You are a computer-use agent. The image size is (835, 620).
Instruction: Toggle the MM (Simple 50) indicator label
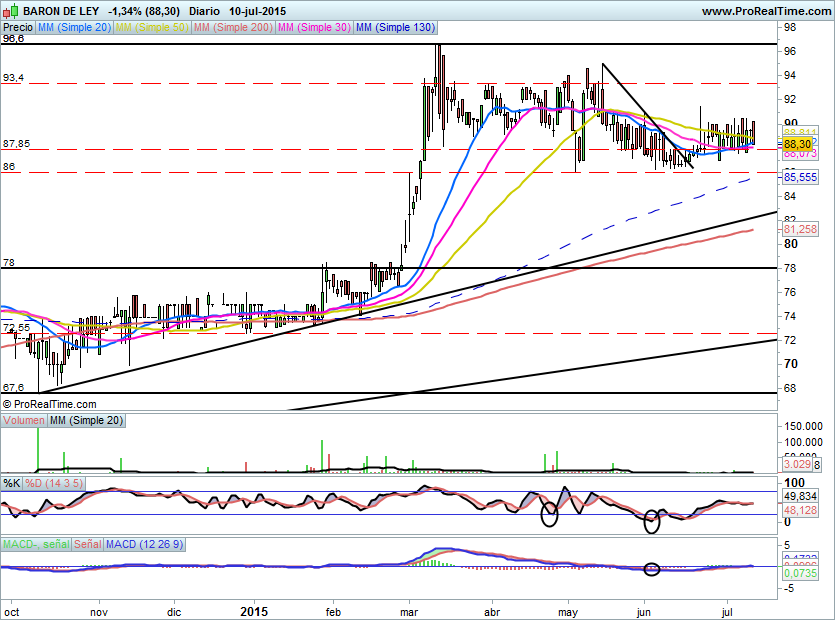152,28
